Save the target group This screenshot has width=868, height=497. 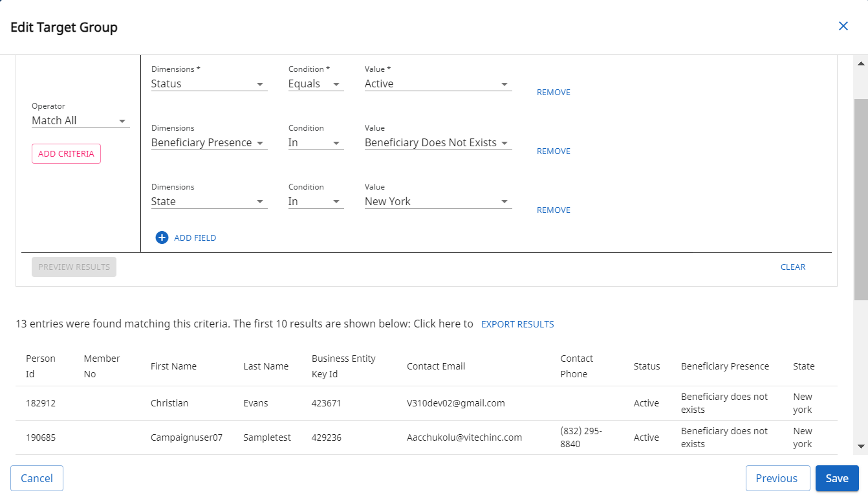pos(836,478)
